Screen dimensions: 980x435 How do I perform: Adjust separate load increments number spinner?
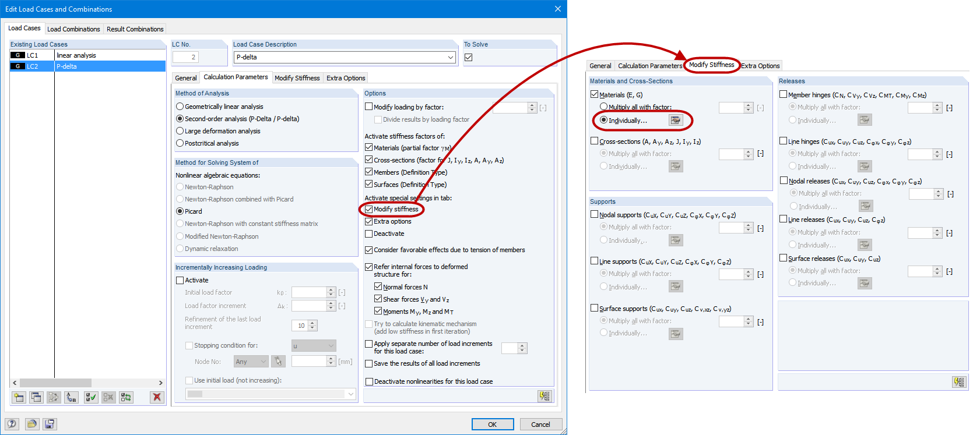click(x=522, y=348)
